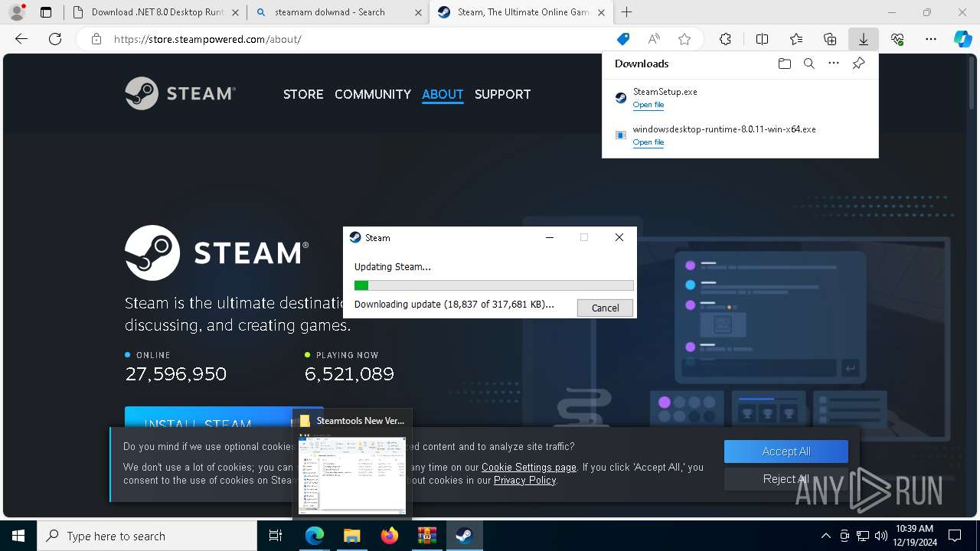Open network status tray icon
Viewport: 980px width, 551px height.
point(863,536)
